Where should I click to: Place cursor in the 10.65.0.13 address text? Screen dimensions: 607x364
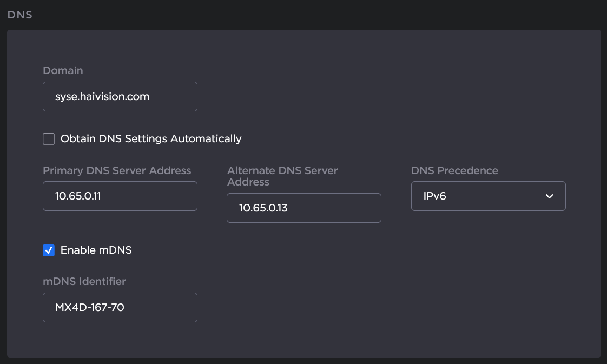point(262,208)
